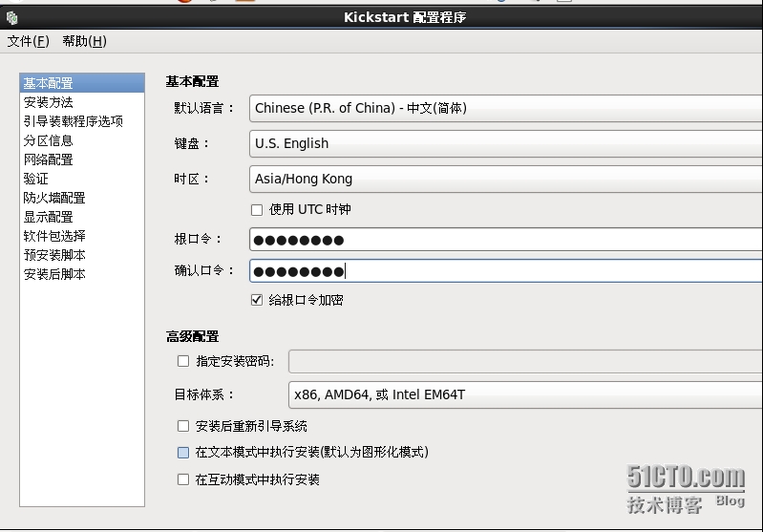Open 预安装脚本 section

pos(82,255)
